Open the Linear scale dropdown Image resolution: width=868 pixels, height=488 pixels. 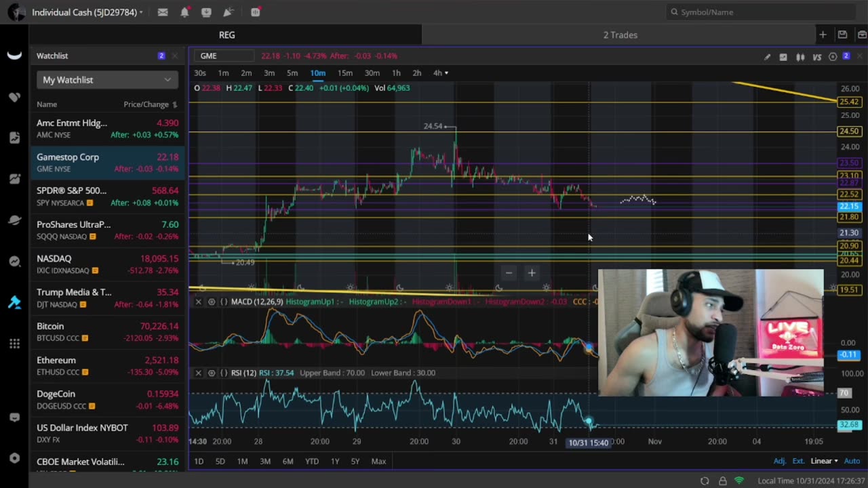pos(824,461)
